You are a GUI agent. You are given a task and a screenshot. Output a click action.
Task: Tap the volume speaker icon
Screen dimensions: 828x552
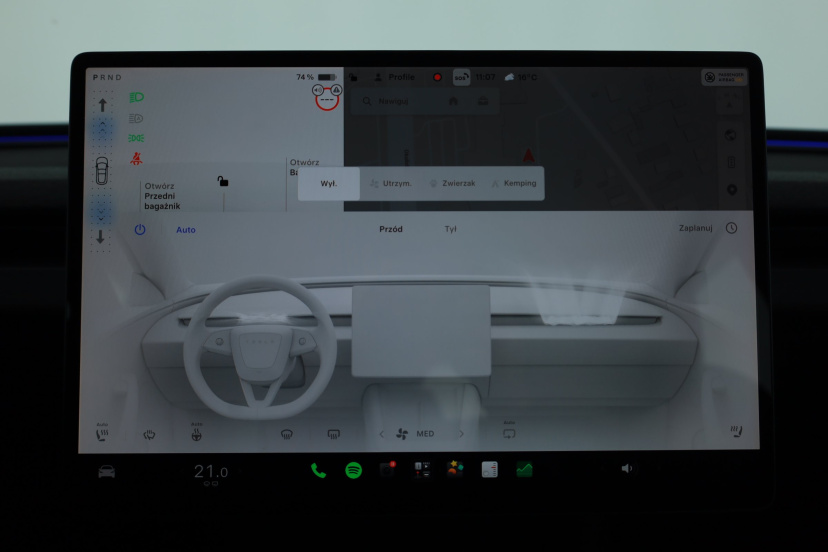click(x=627, y=469)
